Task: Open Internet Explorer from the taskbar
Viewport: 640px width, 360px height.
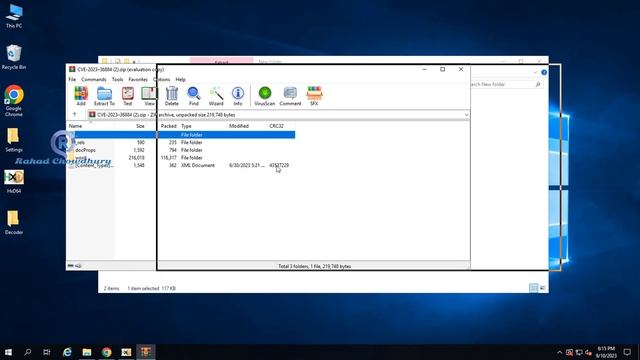Action: (x=67, y=352)
